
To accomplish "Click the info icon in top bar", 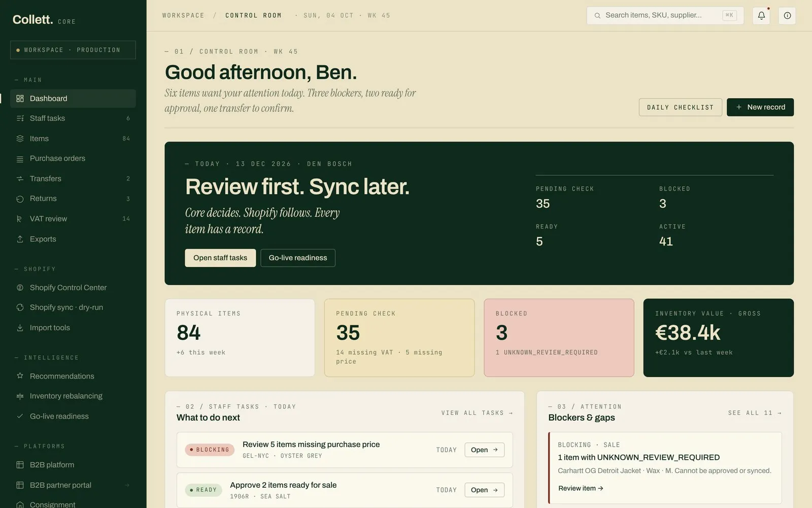I will (x=787, y=16).
